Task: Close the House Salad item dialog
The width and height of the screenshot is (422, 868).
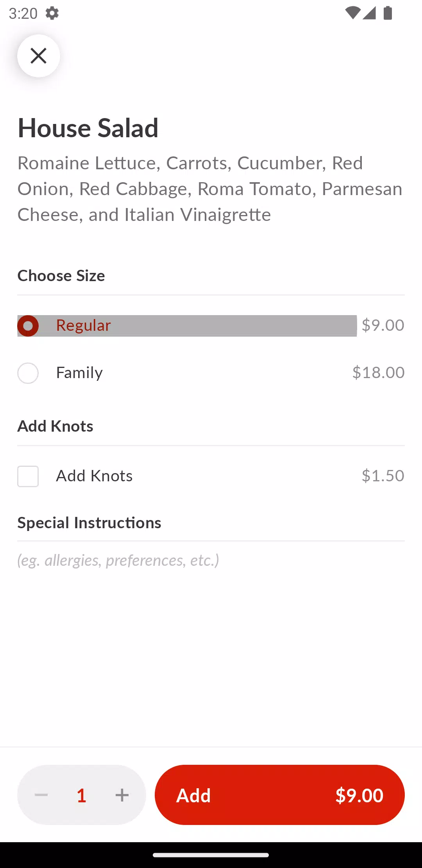Action: point(38,56)
